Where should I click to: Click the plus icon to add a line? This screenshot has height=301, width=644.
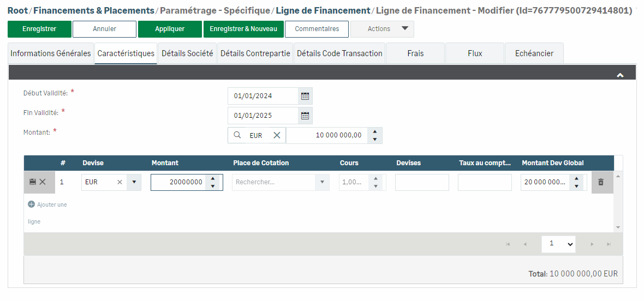coord(31,204)
